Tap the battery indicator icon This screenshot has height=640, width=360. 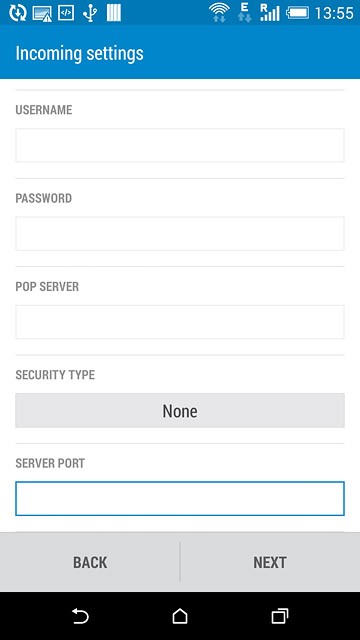[298, 13]
